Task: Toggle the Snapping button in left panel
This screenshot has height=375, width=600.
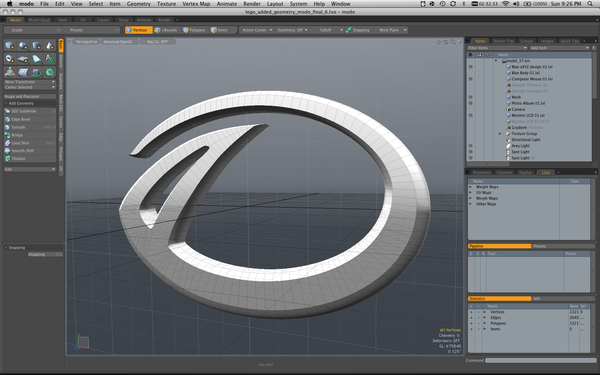Action: point(45,254)
